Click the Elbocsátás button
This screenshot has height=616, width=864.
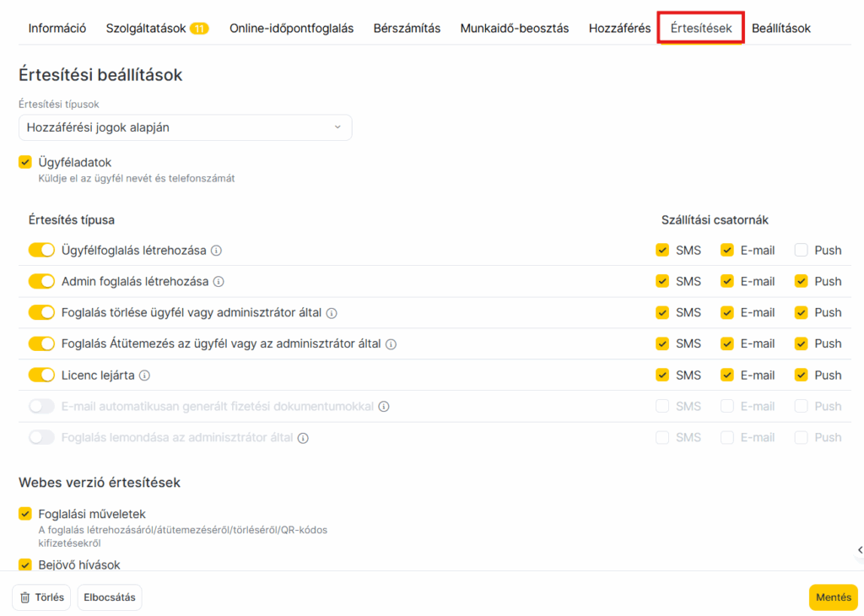click(110, 597)
